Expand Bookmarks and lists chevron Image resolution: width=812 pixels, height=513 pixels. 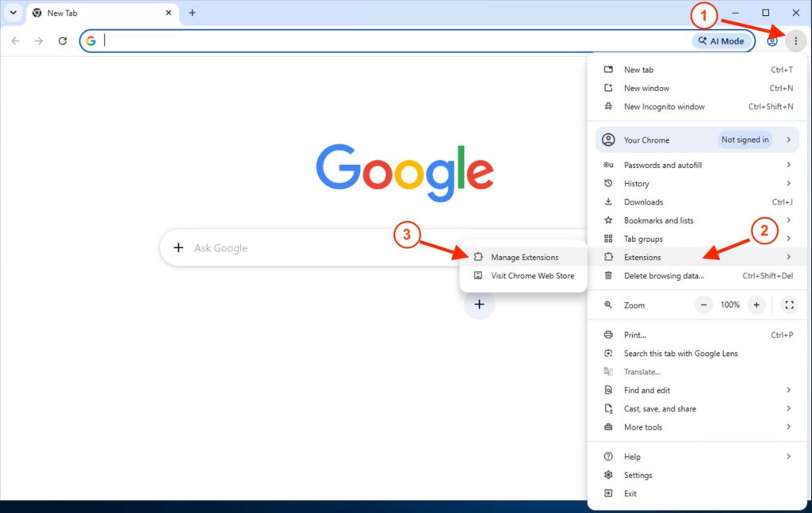tap(789, 220)
